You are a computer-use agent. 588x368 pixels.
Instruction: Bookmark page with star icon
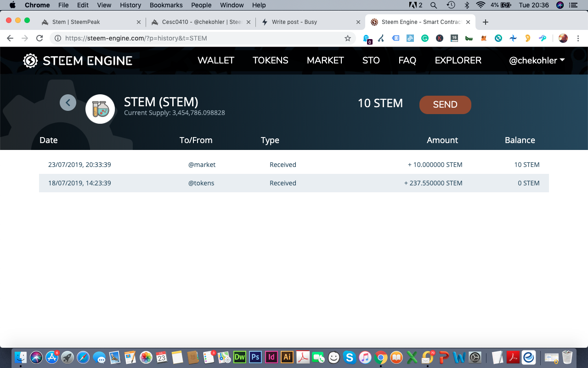point(348,39)
